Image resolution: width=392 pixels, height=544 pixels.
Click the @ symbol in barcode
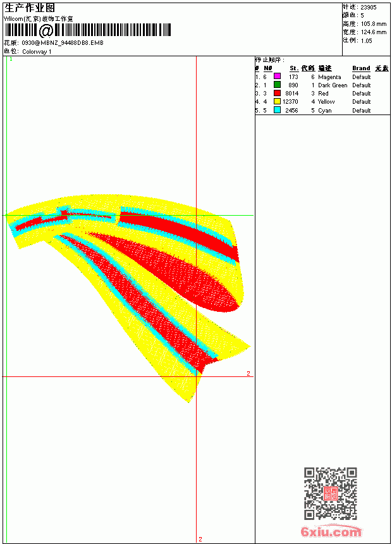[x=46, y=30]
